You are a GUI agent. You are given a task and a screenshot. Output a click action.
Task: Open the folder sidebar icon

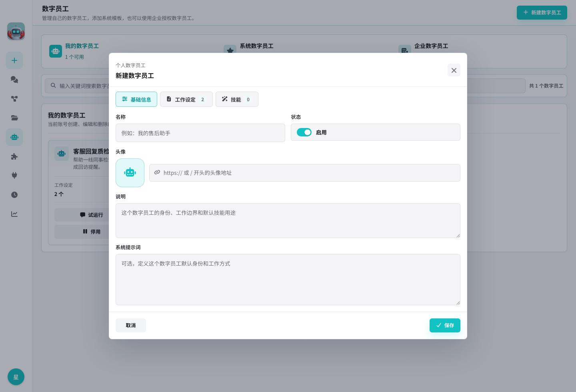[14, 118]
